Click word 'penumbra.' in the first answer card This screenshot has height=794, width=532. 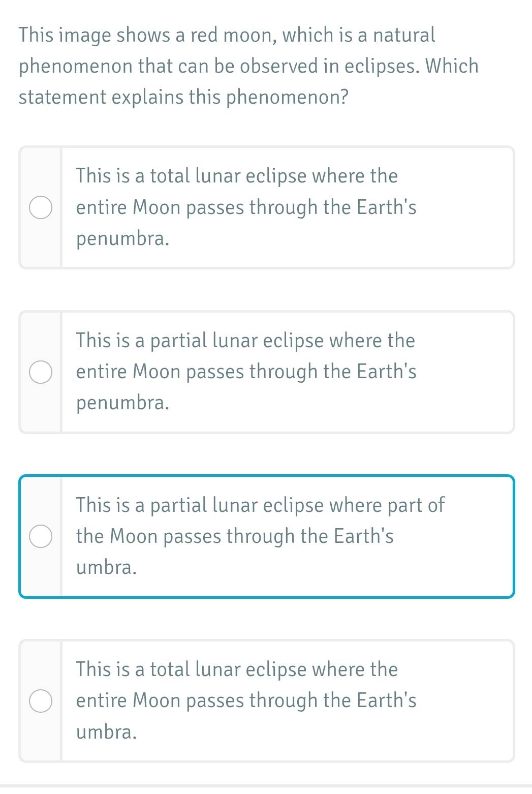pyautogui.click(x=122, y=238)
